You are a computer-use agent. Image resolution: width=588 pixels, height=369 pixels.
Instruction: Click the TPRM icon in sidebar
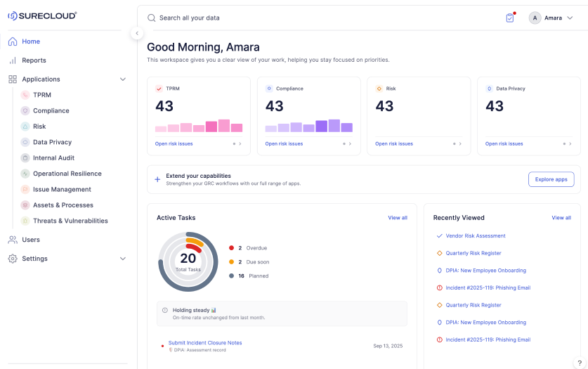25,95
